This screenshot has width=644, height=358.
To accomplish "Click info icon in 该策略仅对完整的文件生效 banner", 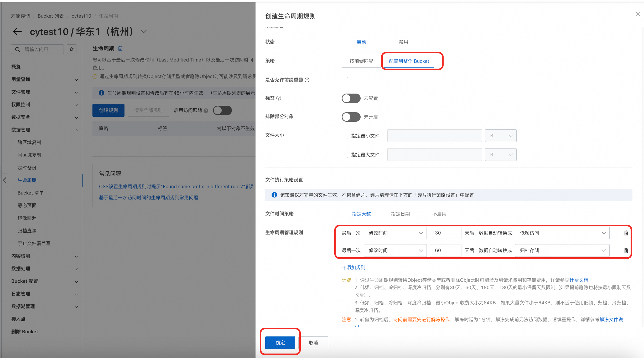I will click(274, 195).
